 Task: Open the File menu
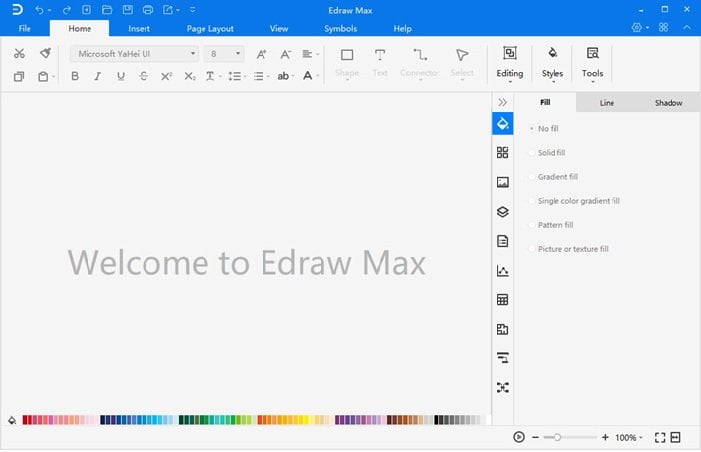pos(25,29)
